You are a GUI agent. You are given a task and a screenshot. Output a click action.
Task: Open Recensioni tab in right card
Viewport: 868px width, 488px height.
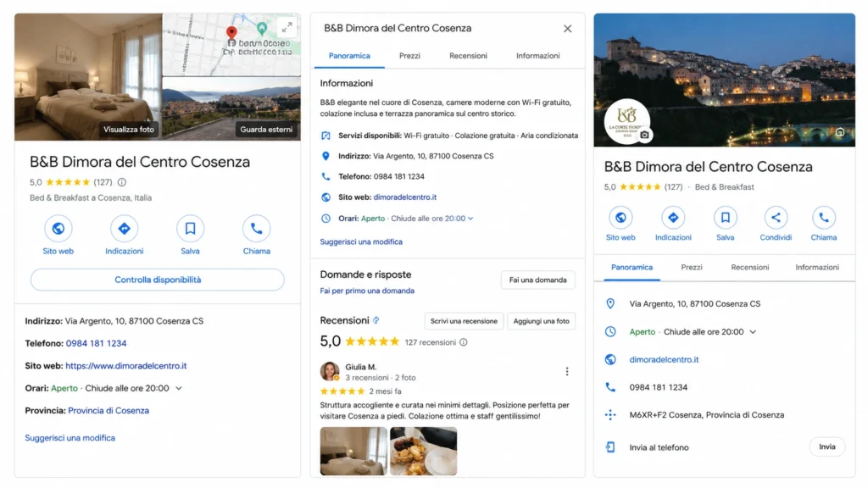tap(750, 267)
